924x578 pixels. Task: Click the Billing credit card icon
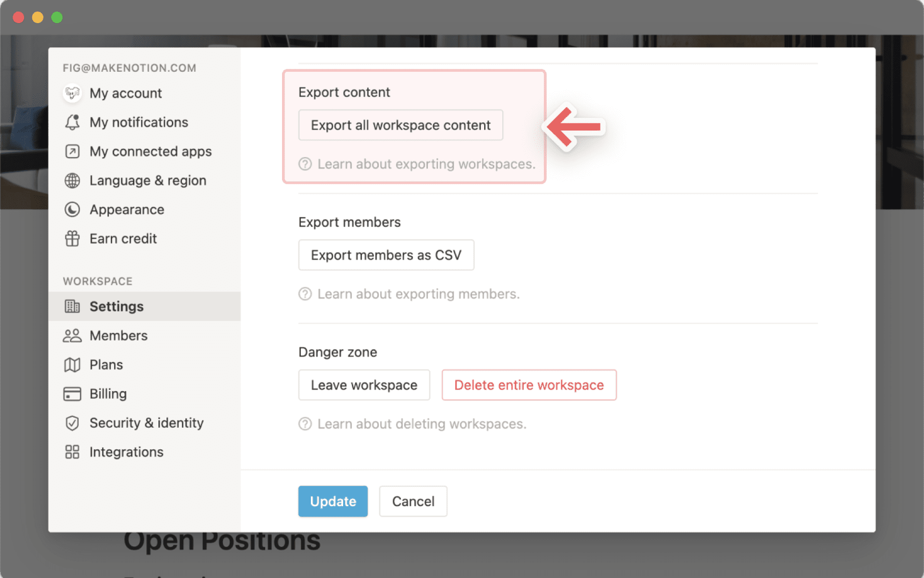(72, 394)
